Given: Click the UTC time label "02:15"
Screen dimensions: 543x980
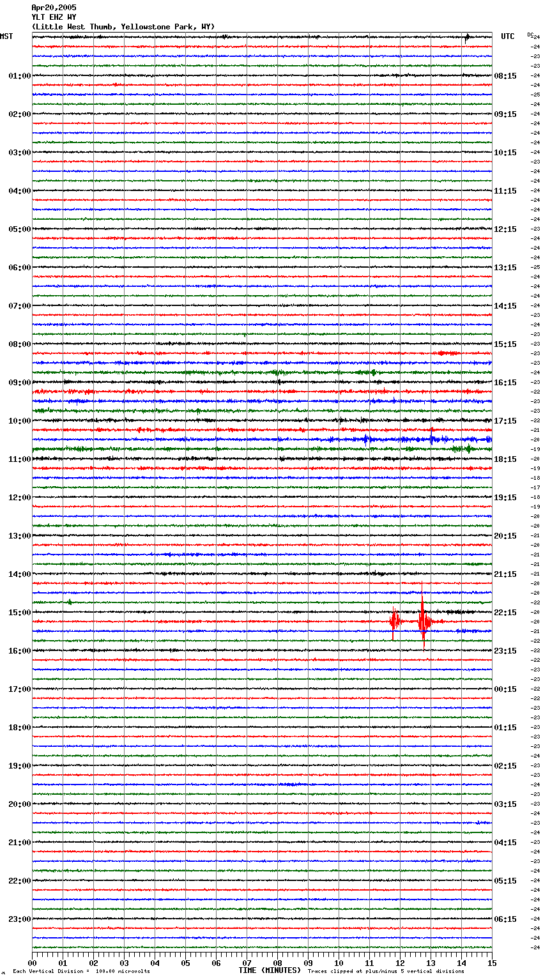Looking at the screenshot, I should [505, 766].
